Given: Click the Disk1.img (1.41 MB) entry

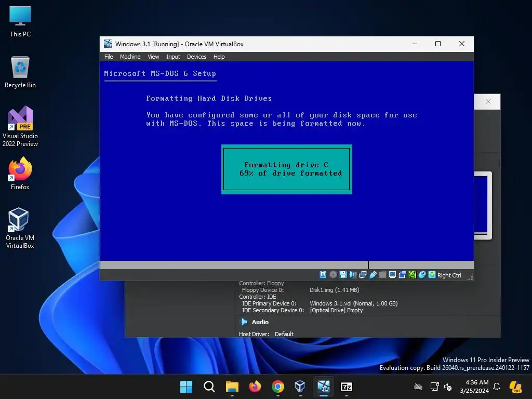Looking at the screenshot, I should coord(334,290).
